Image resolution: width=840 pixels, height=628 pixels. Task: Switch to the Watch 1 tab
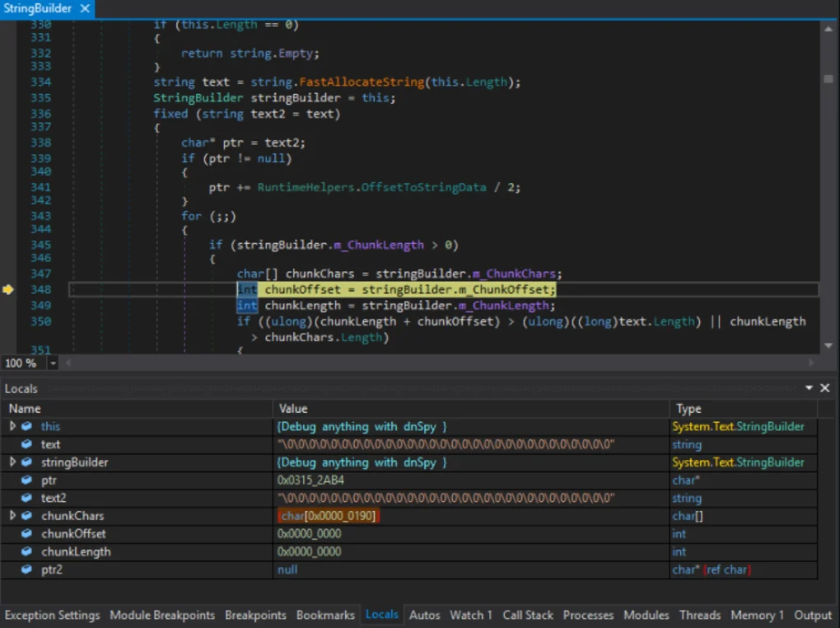coord(470,615)
